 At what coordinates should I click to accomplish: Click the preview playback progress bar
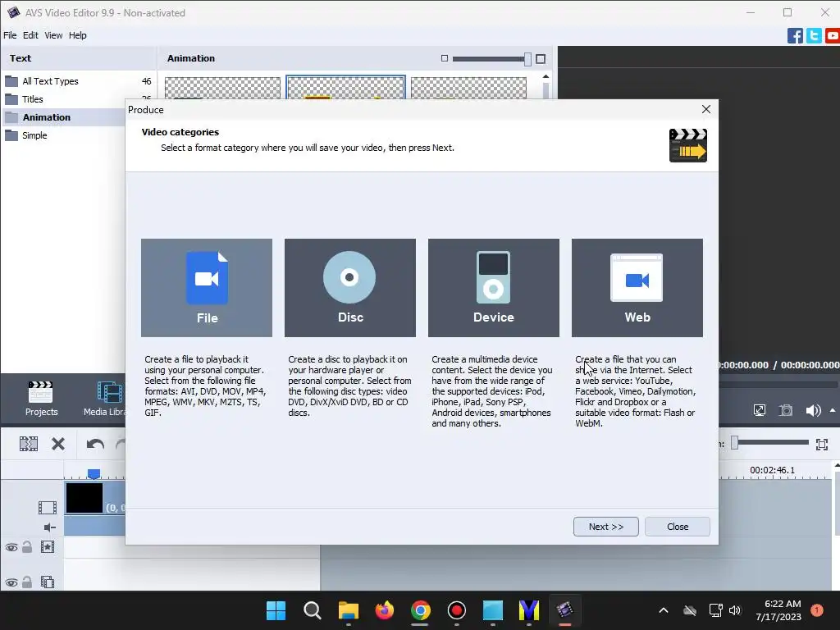(x=778, y=384)
